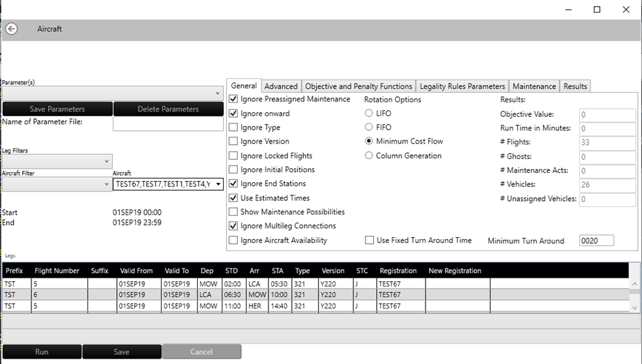
Task: Minimize the application window
Action: click(569, 9)
